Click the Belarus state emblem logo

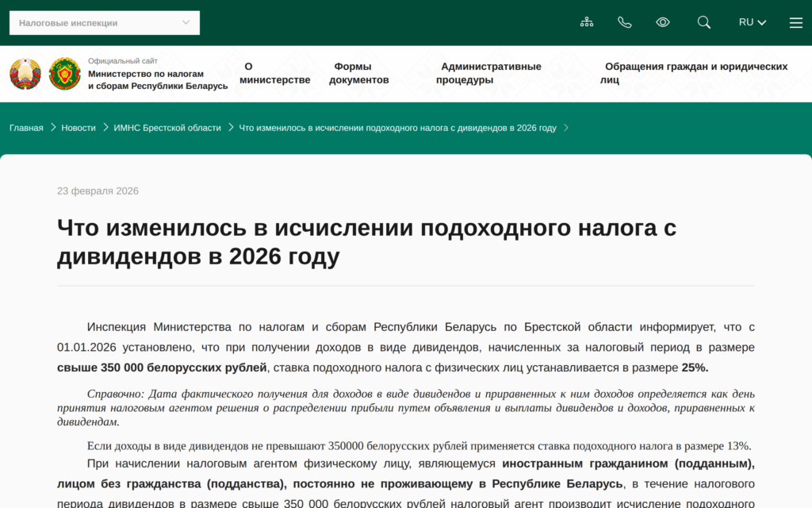point(25,74)
